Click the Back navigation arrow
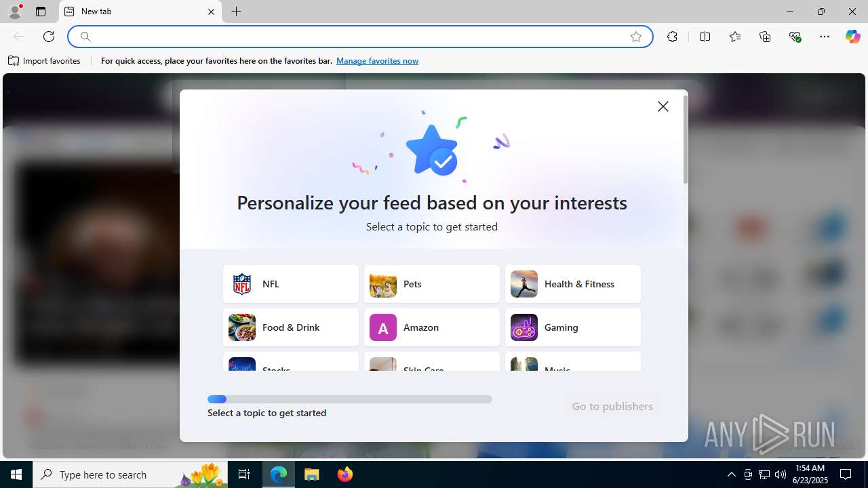This screenshot has height=488, width=868. [19, 37]
